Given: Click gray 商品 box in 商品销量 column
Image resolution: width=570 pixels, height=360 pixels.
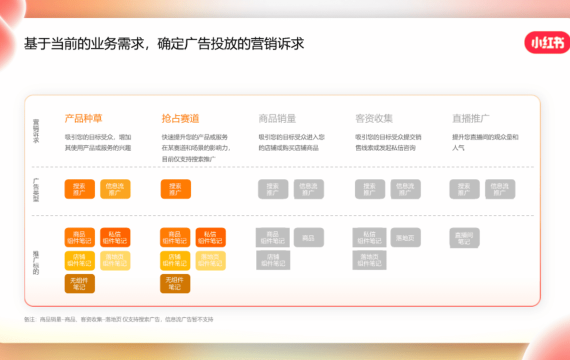Looking at the screenshot, I should click(x=309, y=237).
